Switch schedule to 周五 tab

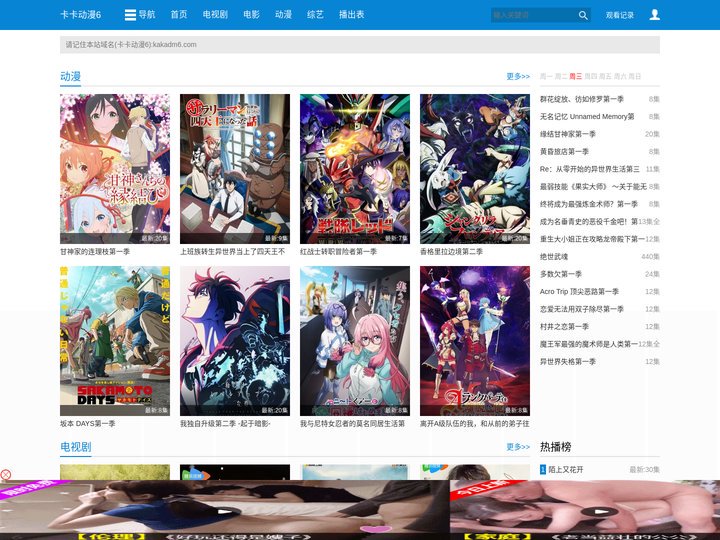(x=605, y=76)
